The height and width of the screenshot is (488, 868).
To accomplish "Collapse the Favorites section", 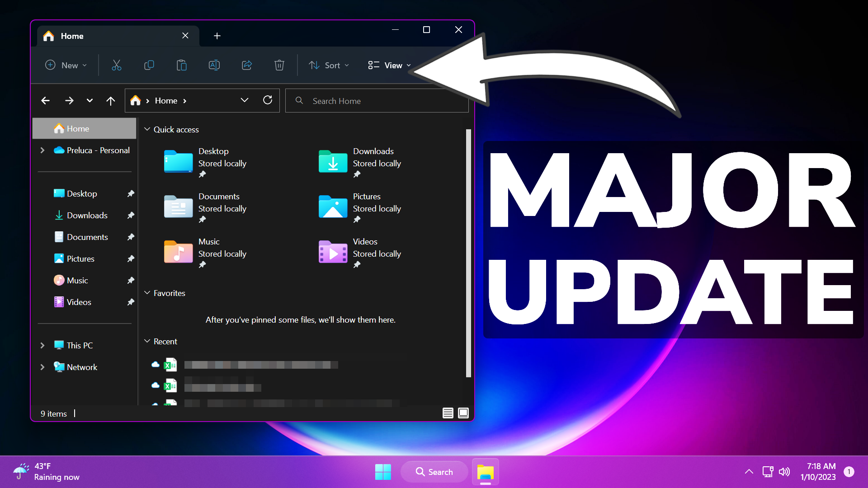I will tap(147, 293).
